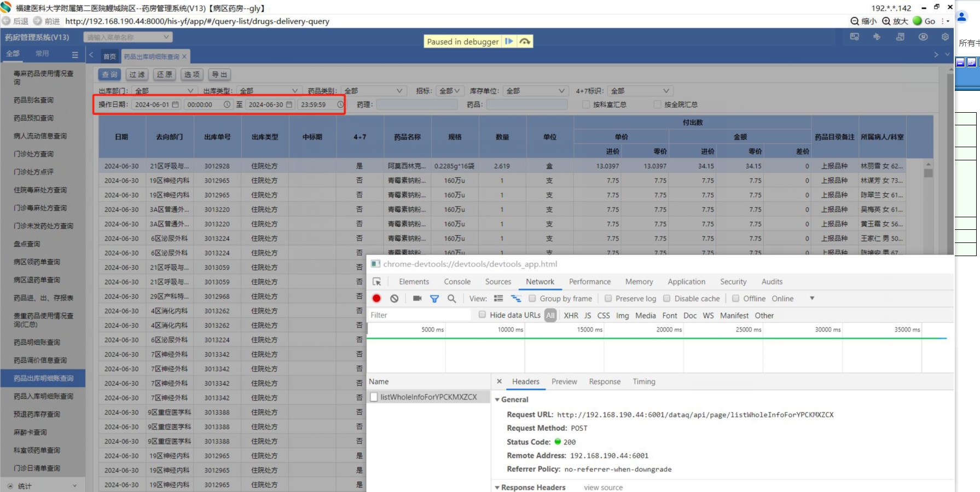Open DevTools network search magnifier
The height and width of the screenshot is (492, 980).
click(451, 298)
